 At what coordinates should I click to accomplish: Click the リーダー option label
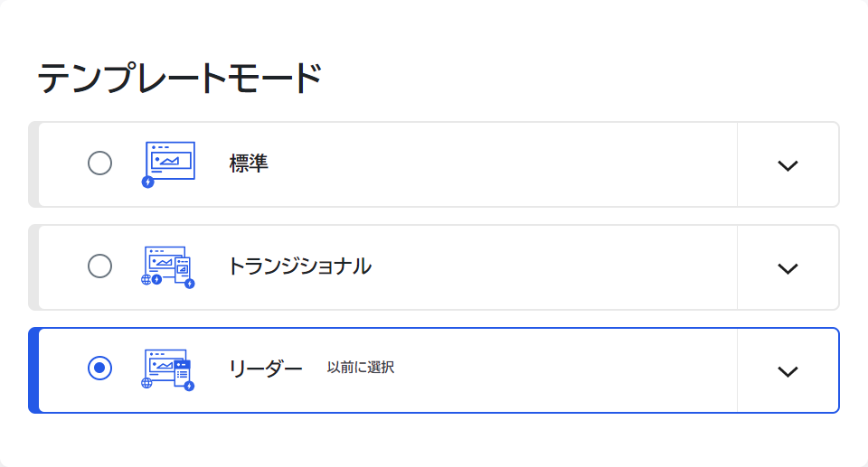tap(266, 369)
